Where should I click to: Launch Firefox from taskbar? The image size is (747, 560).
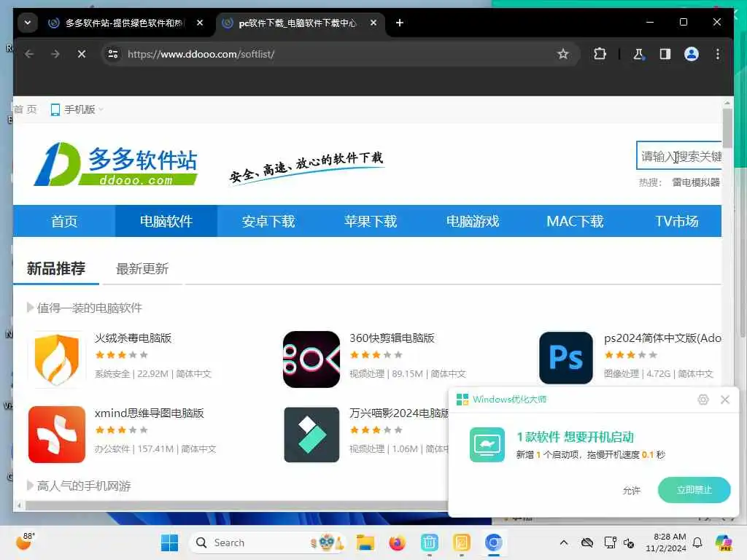(x=397, y=542)
